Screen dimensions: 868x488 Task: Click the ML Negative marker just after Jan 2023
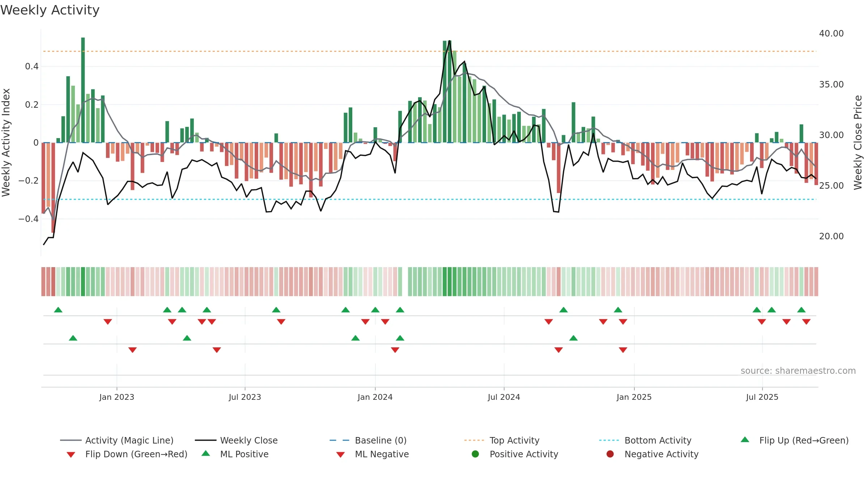[132, 350]
